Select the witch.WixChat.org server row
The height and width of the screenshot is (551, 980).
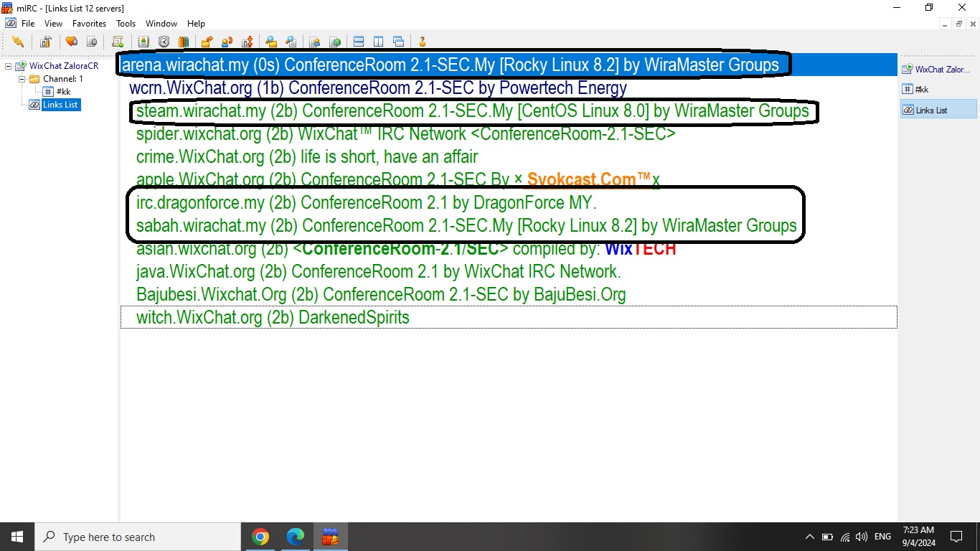coord(509,318)
